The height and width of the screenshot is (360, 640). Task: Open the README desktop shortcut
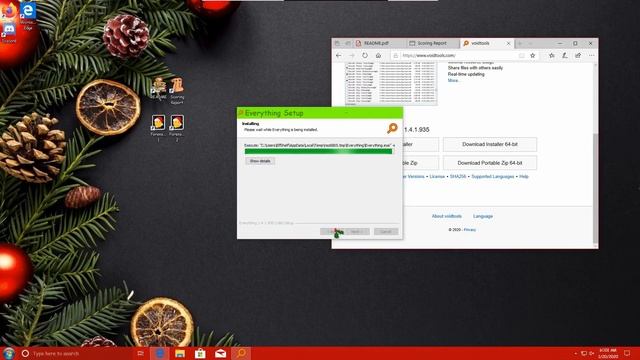(x=158, y=89)
